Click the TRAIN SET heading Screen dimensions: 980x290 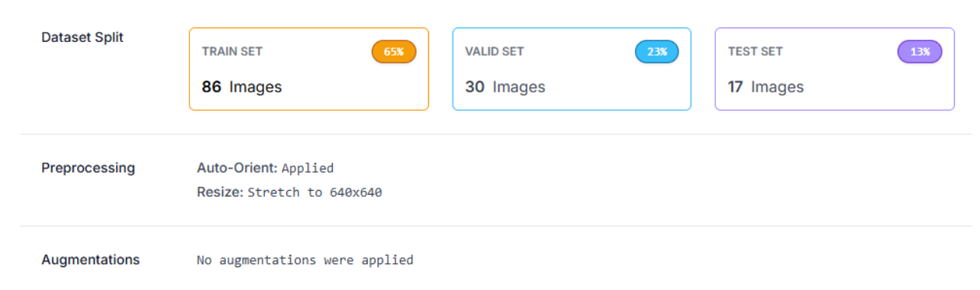(x=232, y=52)
